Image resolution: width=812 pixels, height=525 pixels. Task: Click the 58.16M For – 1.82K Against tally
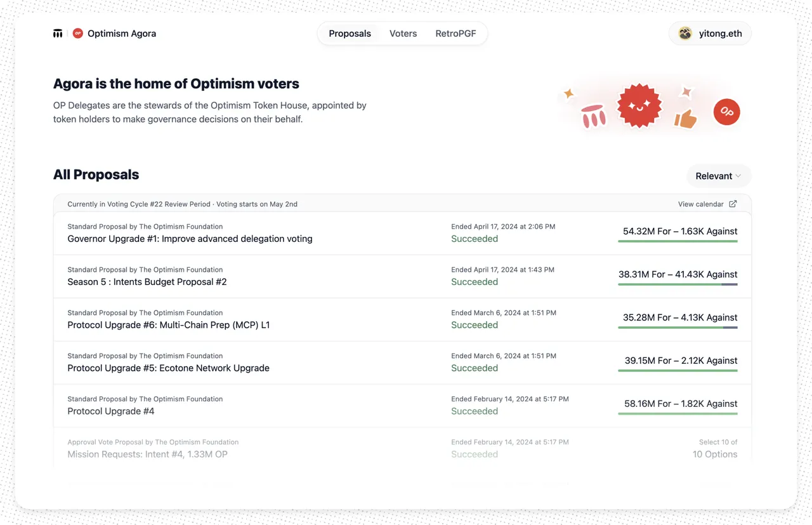click(681, 404)
